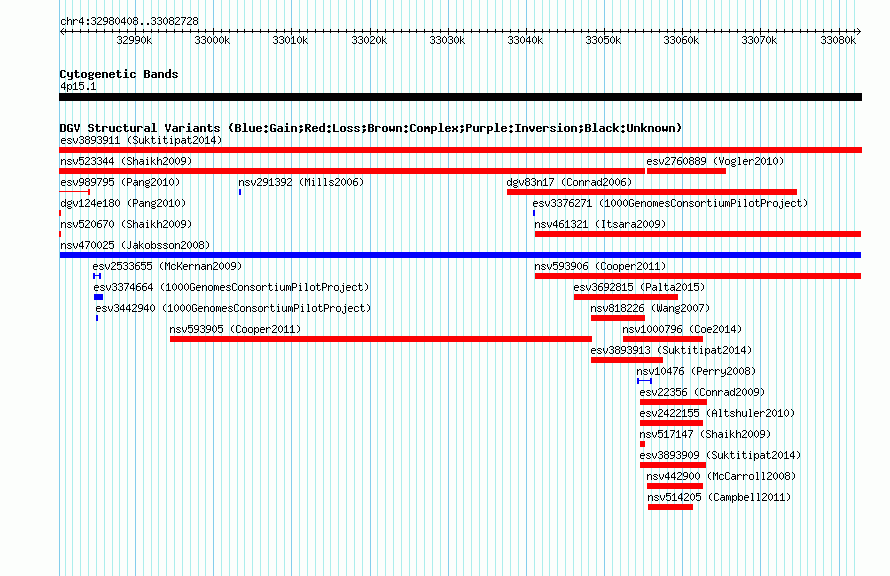This screenshot has height=576, width=890.
Task: Click the 33020k ruler tick label
Action: click(x=369, y=40)
